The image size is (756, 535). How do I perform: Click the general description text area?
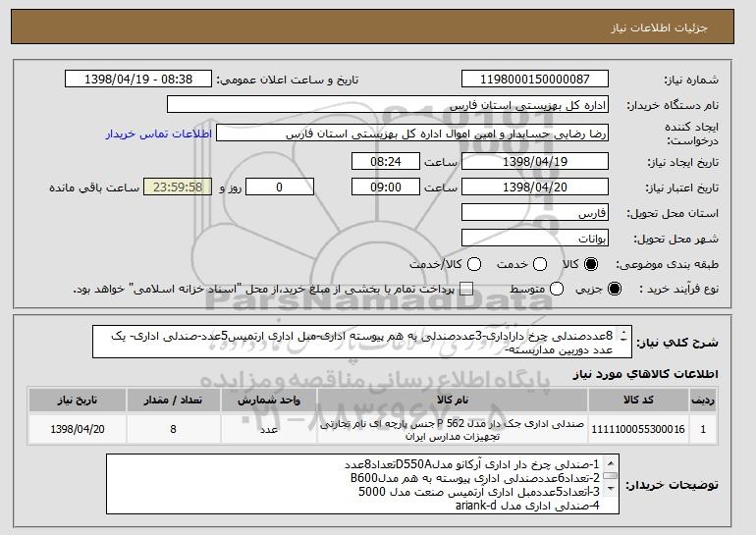(362, 343)
